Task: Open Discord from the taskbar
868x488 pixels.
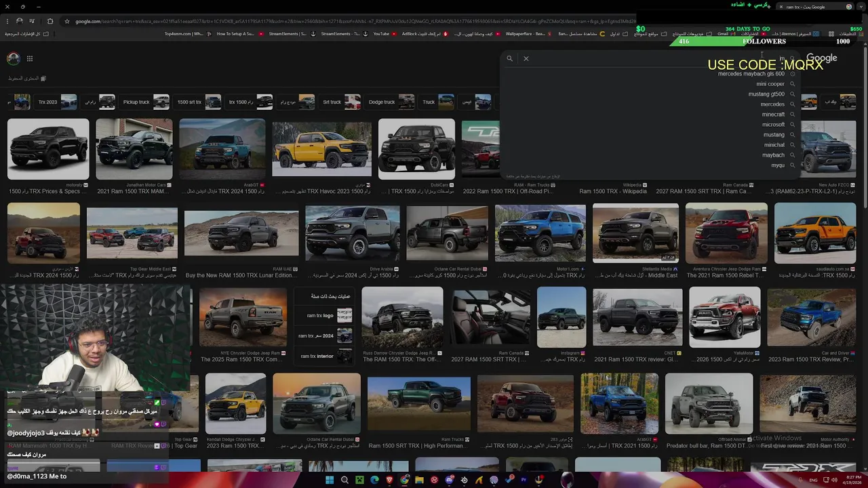Action: pyautogui.click(x=449, y=481)
